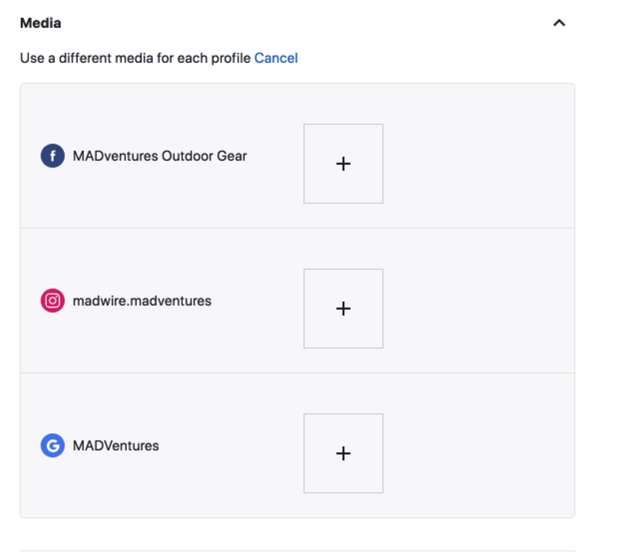Click the Instagram profile icon
The width and height of the screenshot is (630, 553).
[x=53, y=301]
